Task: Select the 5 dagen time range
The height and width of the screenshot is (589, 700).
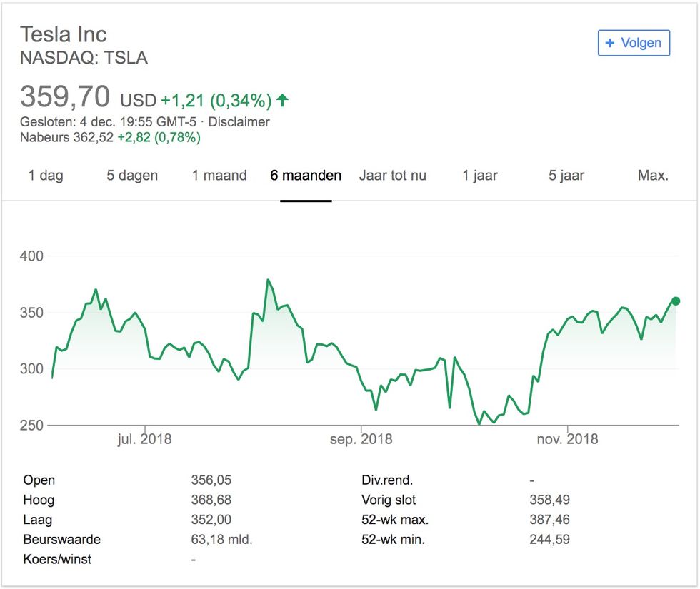Action: click(x=132, y=176)
